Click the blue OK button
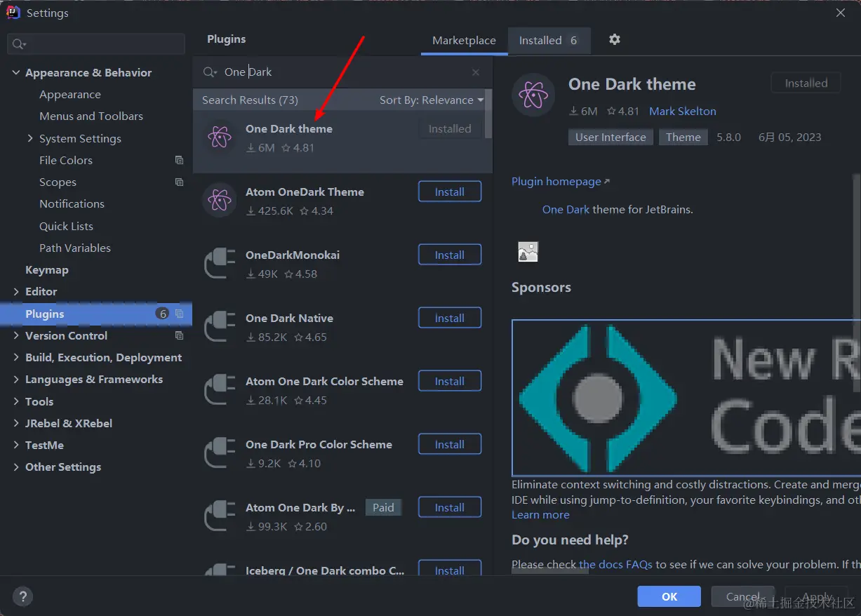The image size is (861, 616). pyautogui.click(x=669, y=596)
